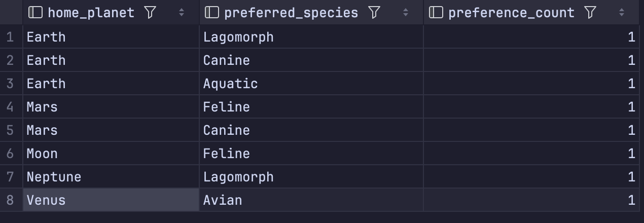Toggle sort order arrows on preferred_species
The image size is (644, 223).
[x=406, y=13]
